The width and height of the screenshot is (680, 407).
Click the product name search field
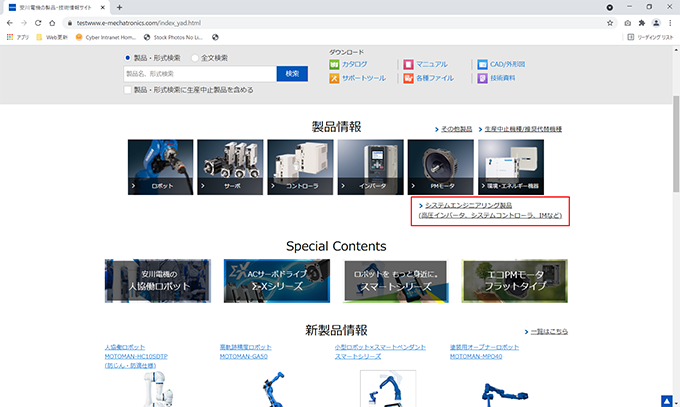pyautogui.click(x=200, y=74)
